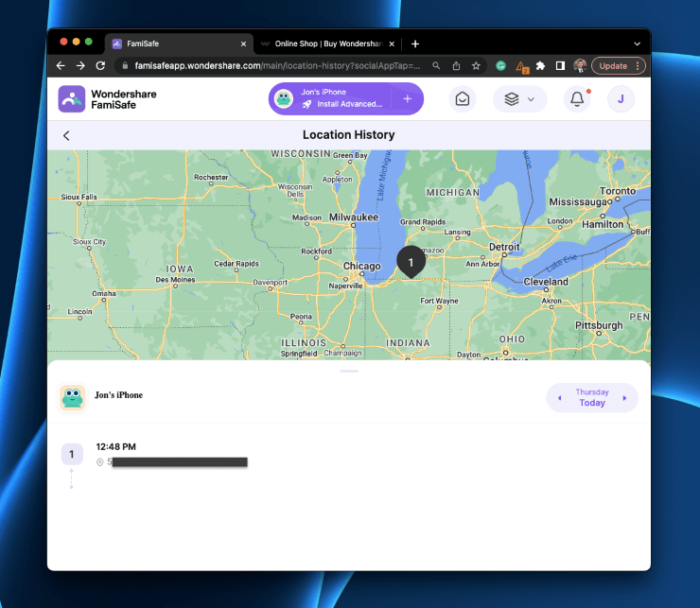Image resolution: width=700 pixels, height=608 pixels.
Task: Reload the current page
Action: [x=100, y=65]
